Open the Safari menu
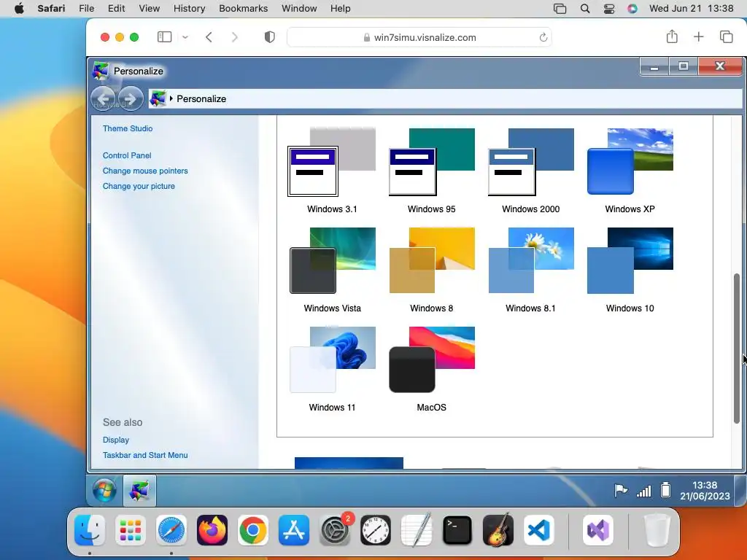The height and width of the screenshot is (560, 747). [52, 8]
